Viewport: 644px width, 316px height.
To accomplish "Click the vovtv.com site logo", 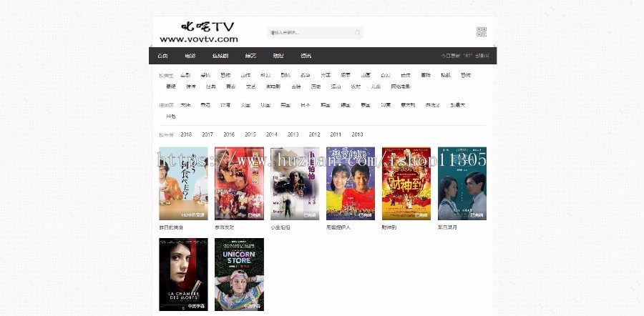I will 199,32.
